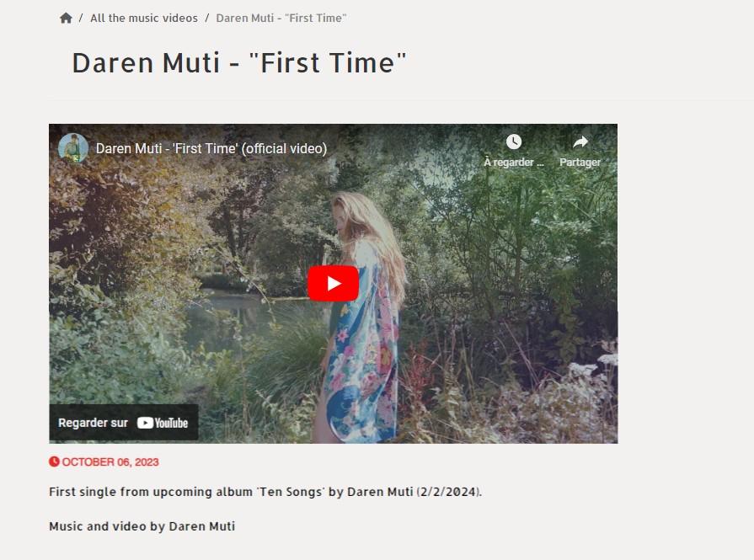754x560 pixels.
Task: Click the 'Partager' label
Action: [x=580, y=163]
